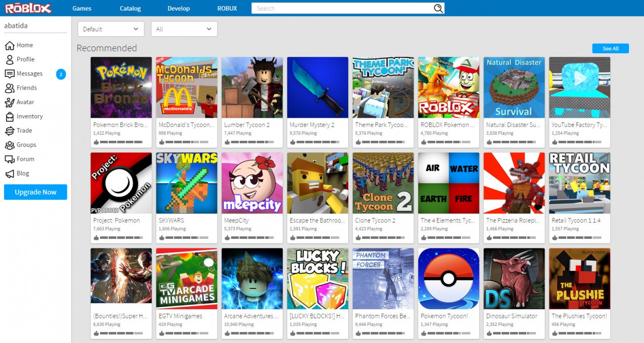Open the abatida username link
This screenshot has width=644, height=343.
17,25
